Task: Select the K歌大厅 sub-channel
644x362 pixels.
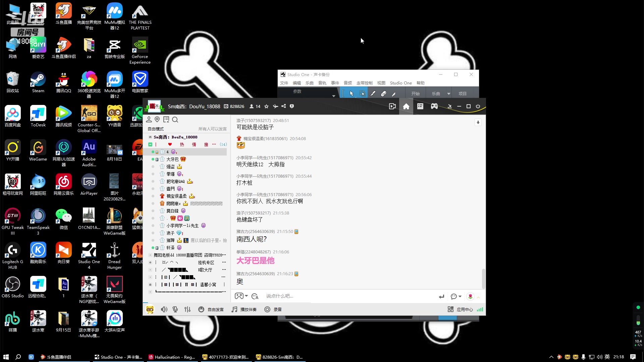Action: (x=205, y=270)
